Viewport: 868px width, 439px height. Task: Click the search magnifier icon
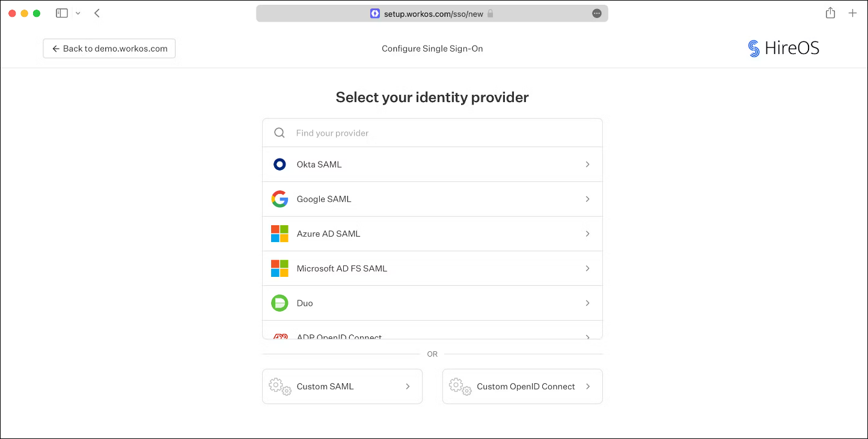pos(280,133)
